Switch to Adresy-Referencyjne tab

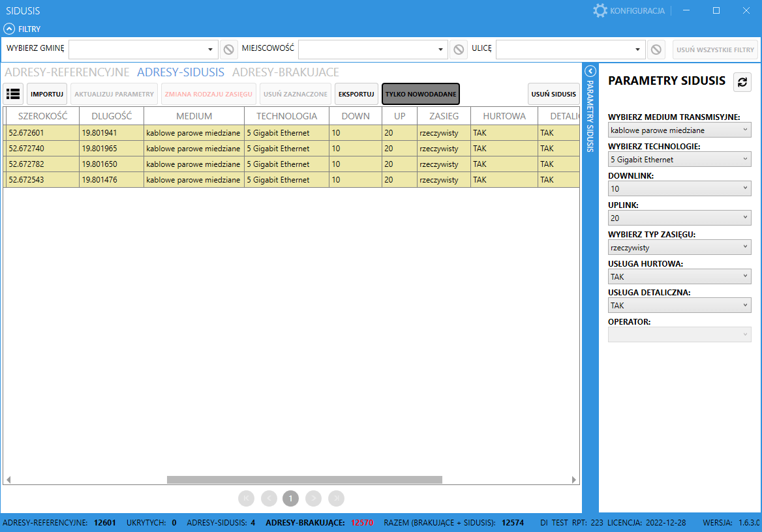coord(67,72)
